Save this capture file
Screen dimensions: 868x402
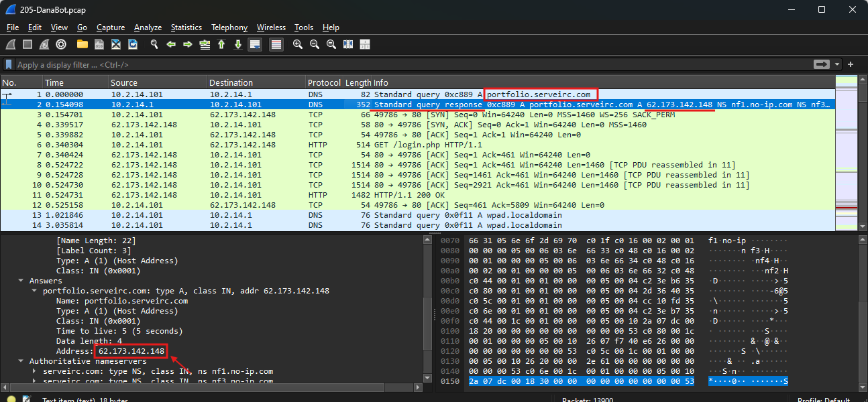(x=99, y=44)
